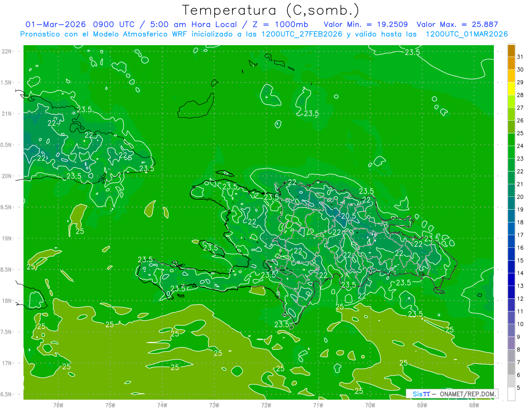532x411 pixels.
Task: Click the SisTT - ONAMET/REP.DOM. logo box
Action: (x=452, y=394)
